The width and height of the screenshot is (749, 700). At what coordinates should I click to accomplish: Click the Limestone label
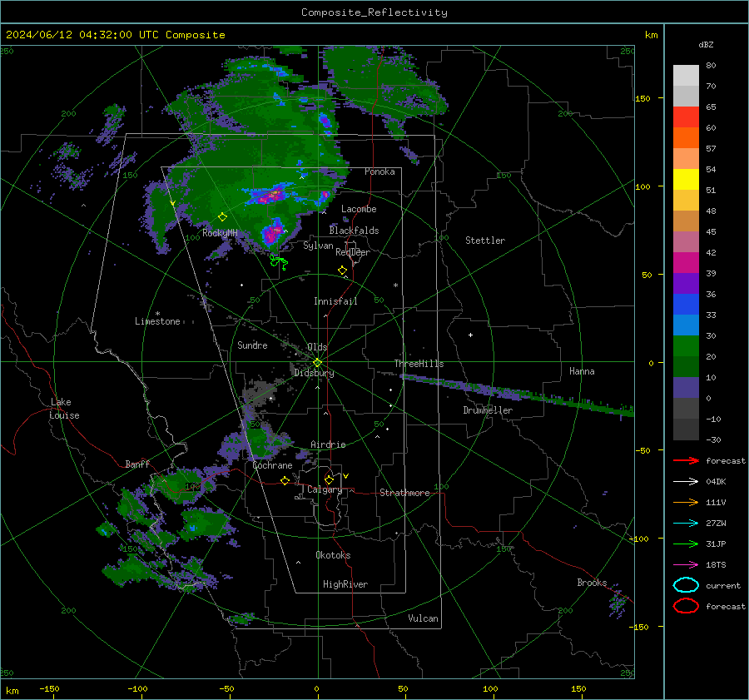(157, 321)
